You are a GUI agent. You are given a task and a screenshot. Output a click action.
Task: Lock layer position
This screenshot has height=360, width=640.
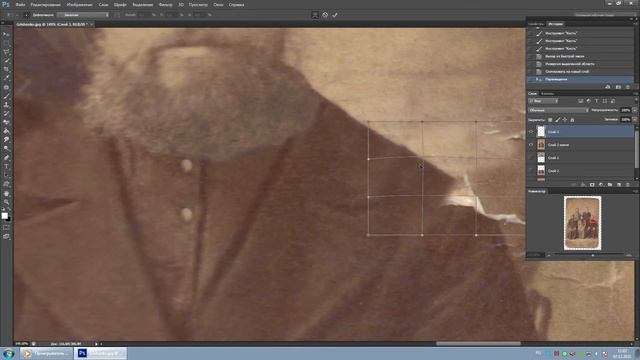click(x=565, y=120)
